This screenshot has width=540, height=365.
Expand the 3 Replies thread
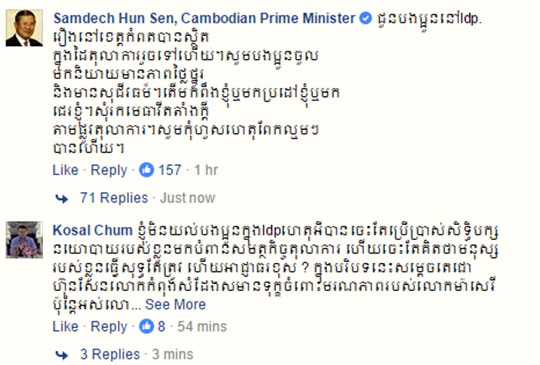pyautogui.click(x=110, y=354)
